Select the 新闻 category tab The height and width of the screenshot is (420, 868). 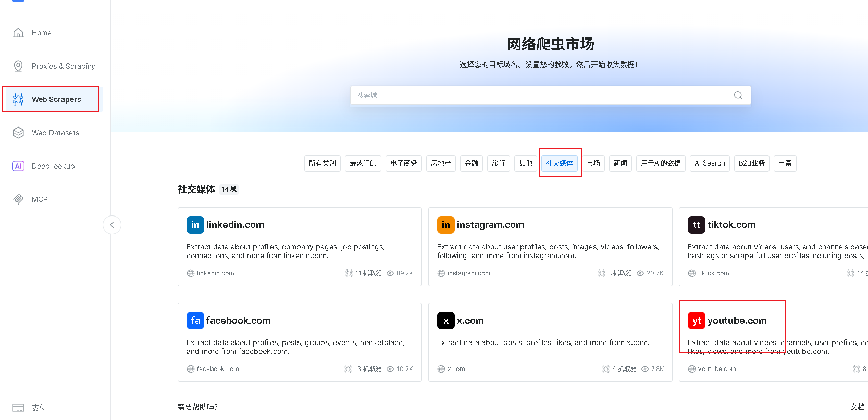click(x=621, y=163)
